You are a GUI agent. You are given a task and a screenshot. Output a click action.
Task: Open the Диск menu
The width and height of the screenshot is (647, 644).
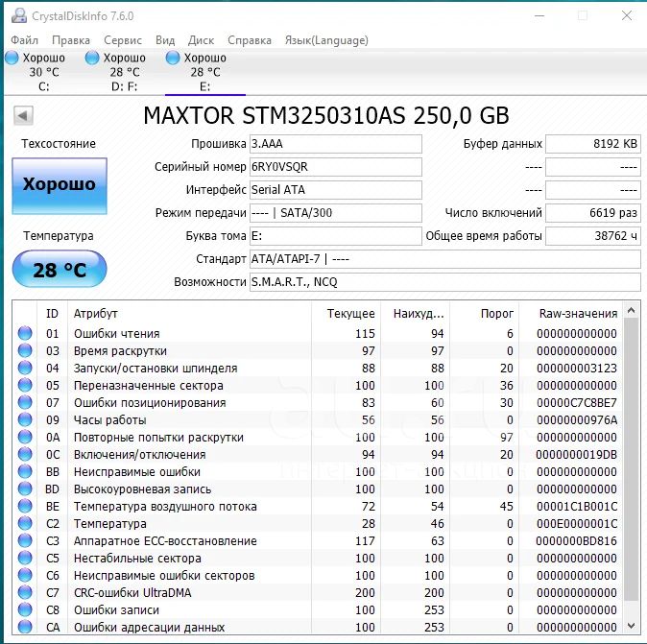[201, 40]
